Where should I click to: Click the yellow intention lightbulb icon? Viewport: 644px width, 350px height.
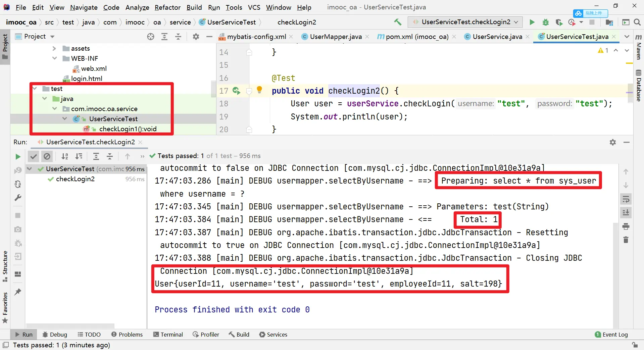[x=259, y=90]
